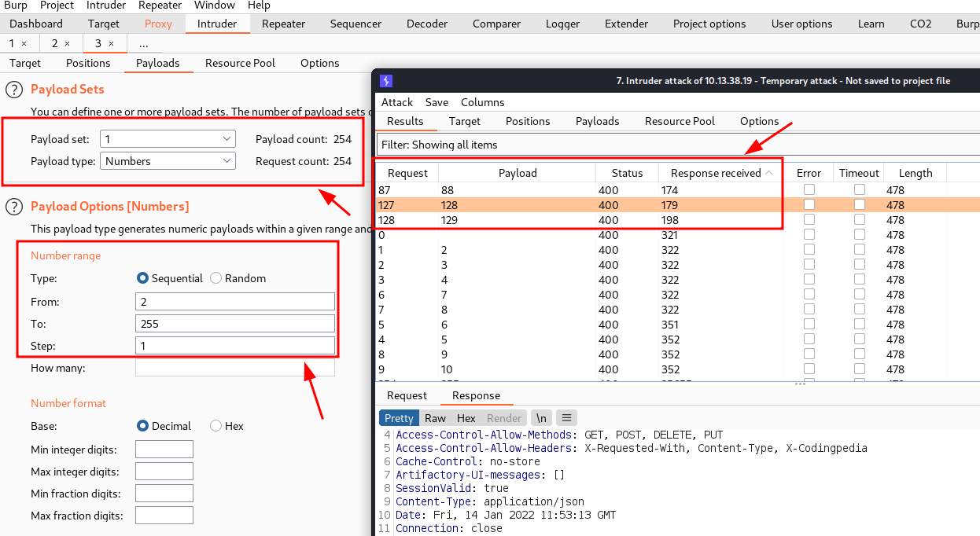
Task: Go to Project options tab
Action: click(x=709, y=24)
